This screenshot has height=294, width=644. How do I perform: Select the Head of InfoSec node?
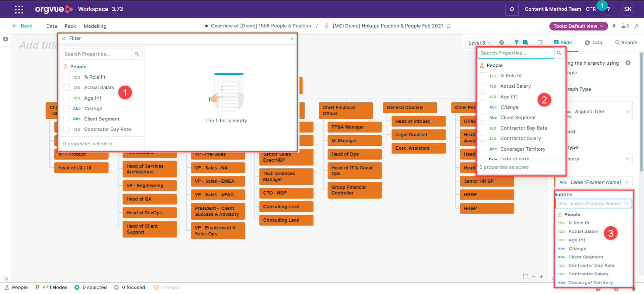pyautogui.click(x=419, y=121)
